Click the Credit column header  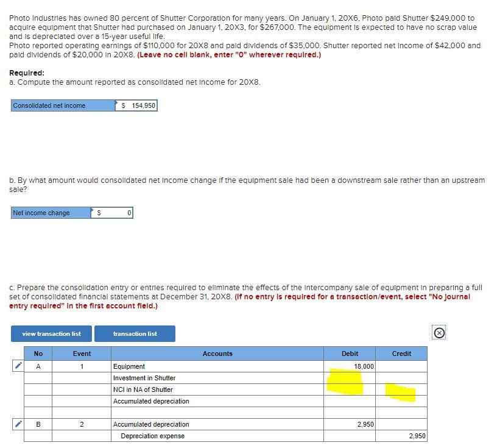[x=401, y=354]
